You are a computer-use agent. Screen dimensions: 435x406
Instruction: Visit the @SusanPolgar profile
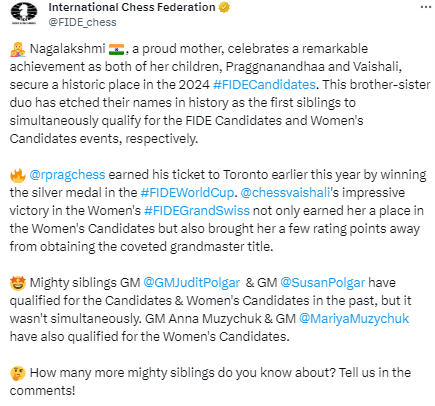(323, 283)
